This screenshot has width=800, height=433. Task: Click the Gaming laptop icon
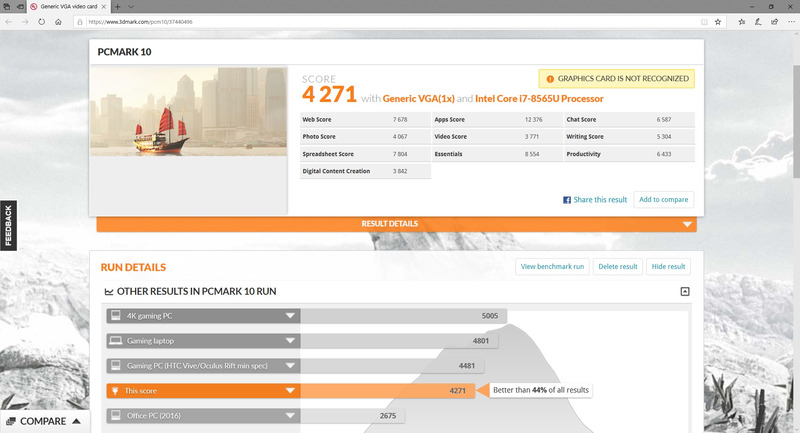[116, 341]
